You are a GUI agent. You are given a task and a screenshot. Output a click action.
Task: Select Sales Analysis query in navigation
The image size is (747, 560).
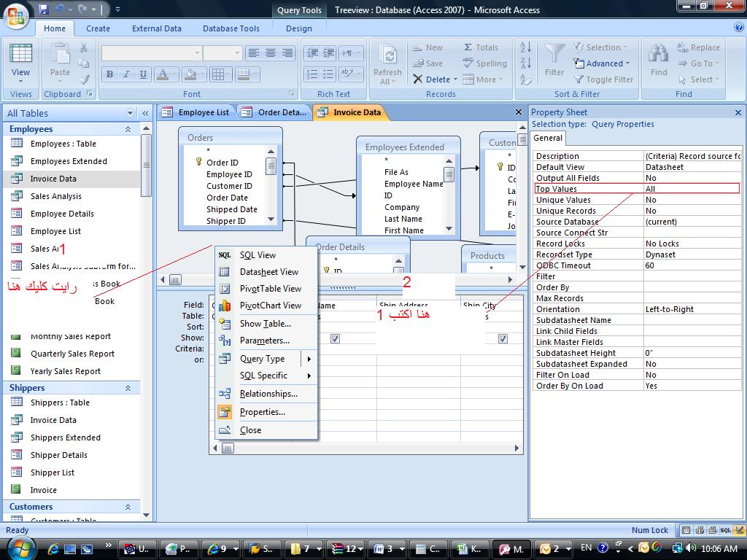[55, 196]
